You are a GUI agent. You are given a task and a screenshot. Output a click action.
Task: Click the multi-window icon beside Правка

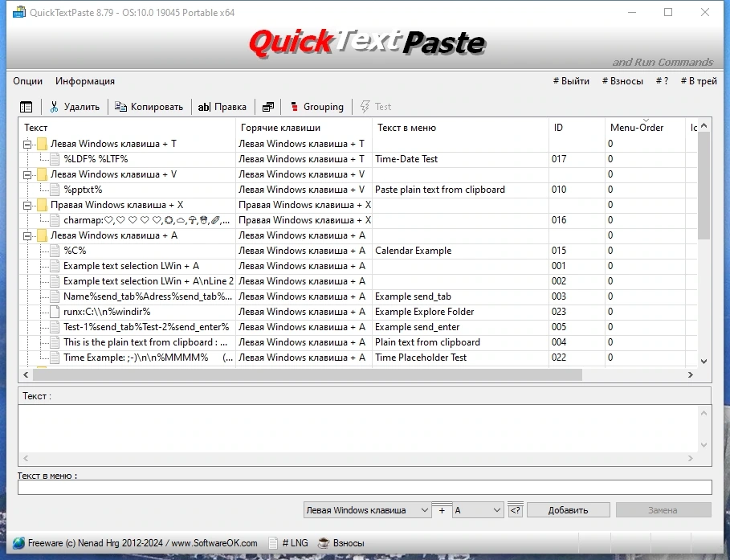268,107
